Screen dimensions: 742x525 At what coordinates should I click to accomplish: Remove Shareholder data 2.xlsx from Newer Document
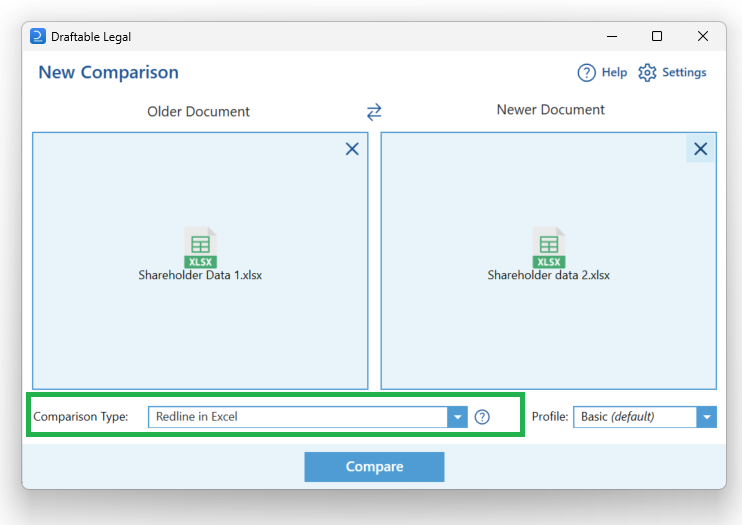tap(700, 149)
